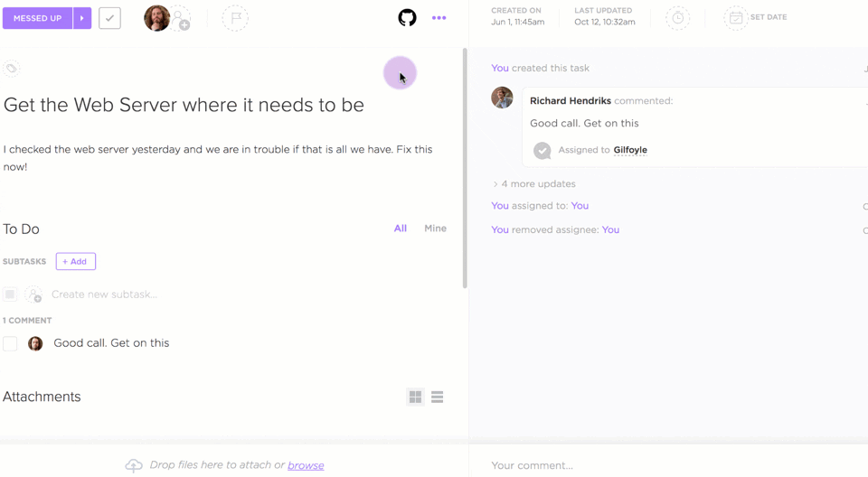The width and height of the screenshot is (868, 477).
Task: Click the browse link to attach files
Action: click(306, 465)
